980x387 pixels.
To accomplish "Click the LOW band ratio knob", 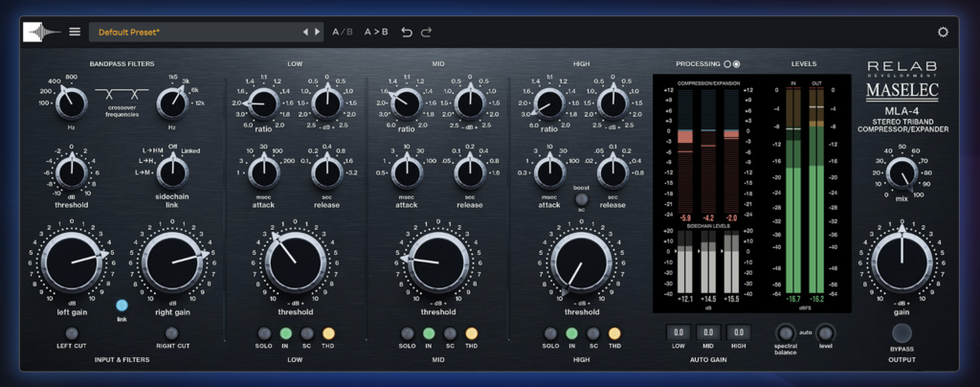I will click(x=263, y=103).
